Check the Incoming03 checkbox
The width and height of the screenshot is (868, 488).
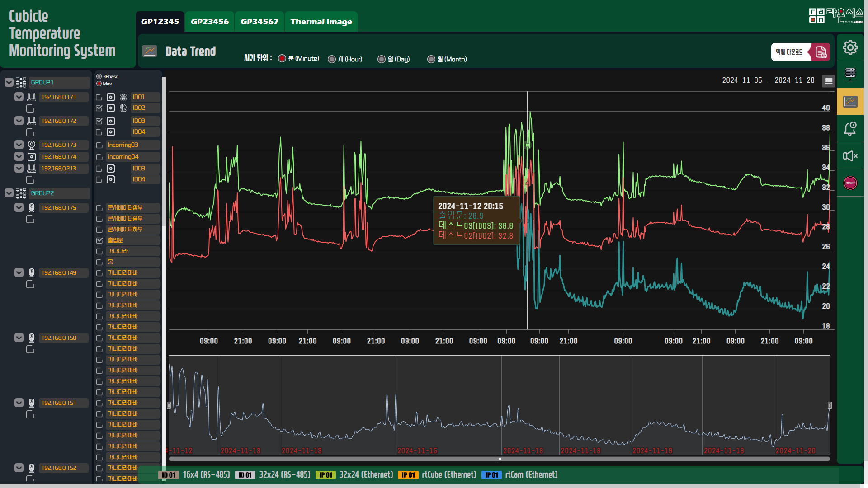click(99, 145)
